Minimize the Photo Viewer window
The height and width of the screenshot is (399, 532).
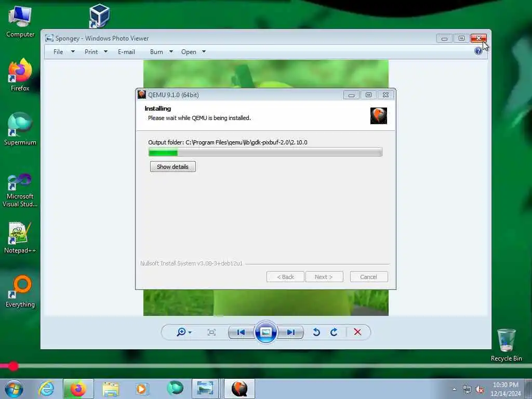(444, 38)
